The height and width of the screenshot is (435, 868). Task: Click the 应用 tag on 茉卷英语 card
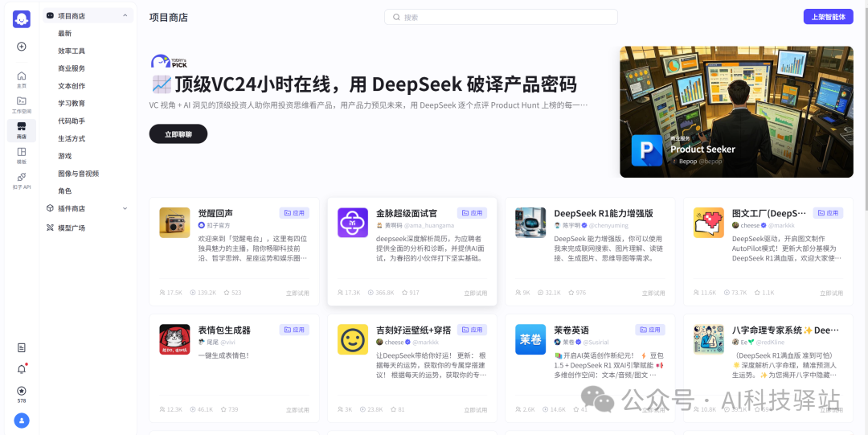click(650, 330)
